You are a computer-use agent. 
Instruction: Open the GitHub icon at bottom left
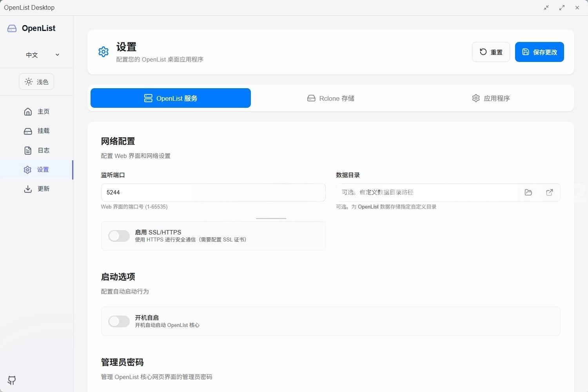[11, 380]
